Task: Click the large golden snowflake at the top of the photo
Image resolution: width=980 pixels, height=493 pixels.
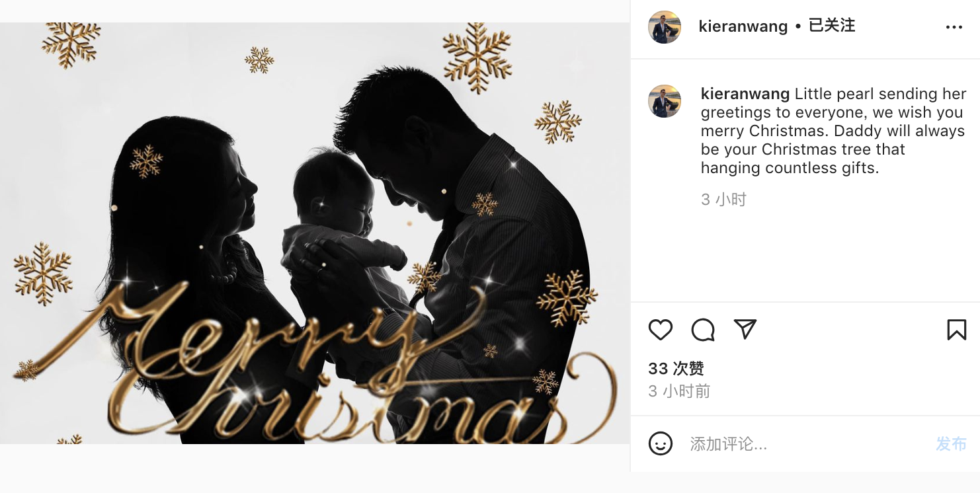Action: click(x=477, y=58)
